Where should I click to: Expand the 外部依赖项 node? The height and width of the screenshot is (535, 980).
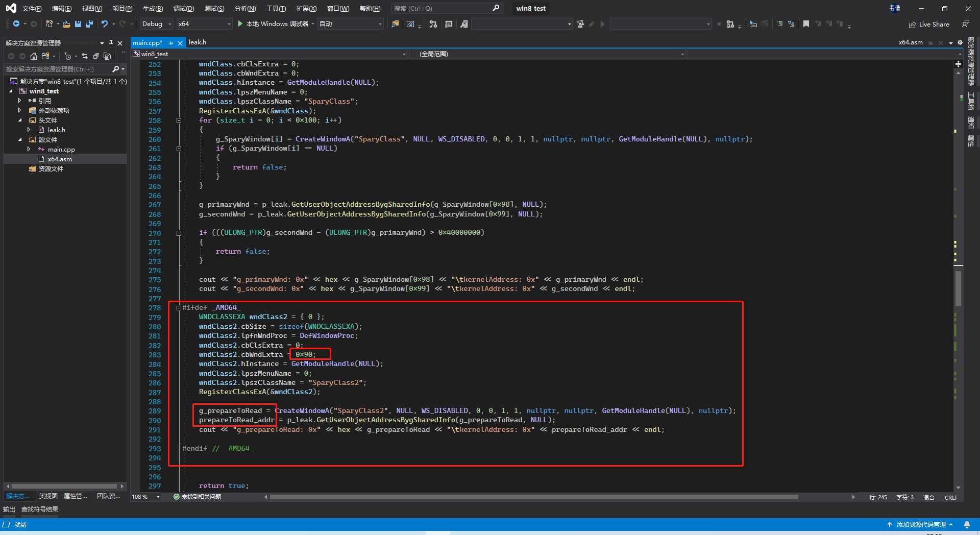click(19, 110)
